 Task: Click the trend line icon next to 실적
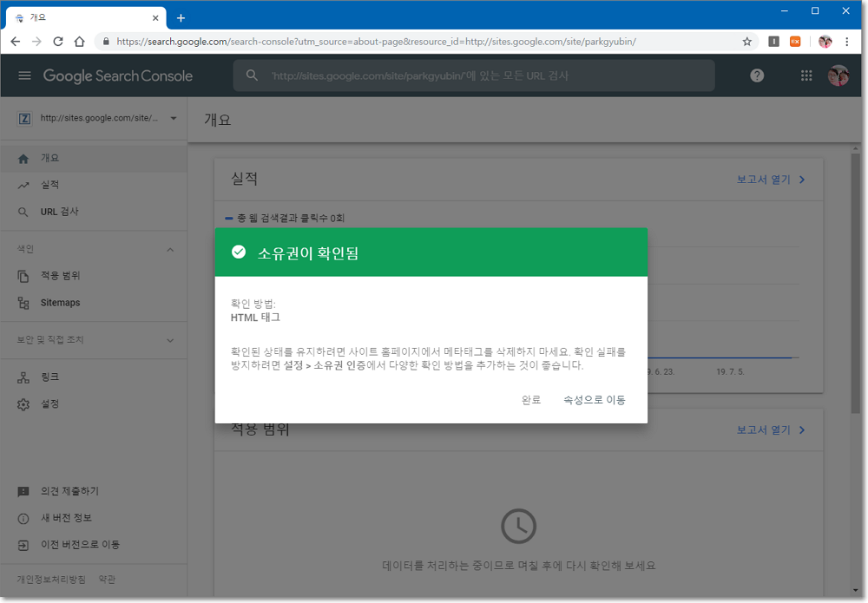pyautogui.click(x=23, y=186)
